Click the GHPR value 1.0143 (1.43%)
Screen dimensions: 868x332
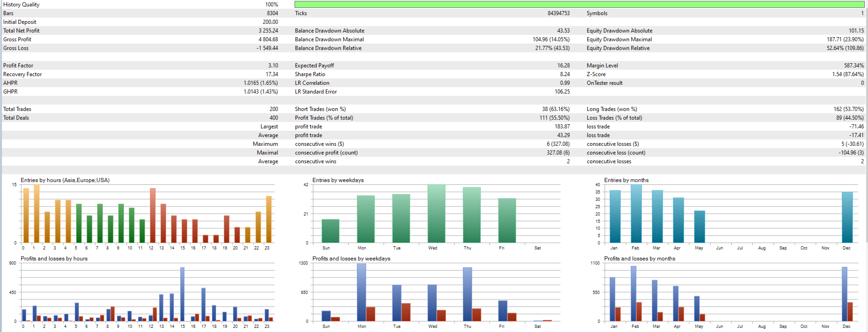tap(261, 92)
